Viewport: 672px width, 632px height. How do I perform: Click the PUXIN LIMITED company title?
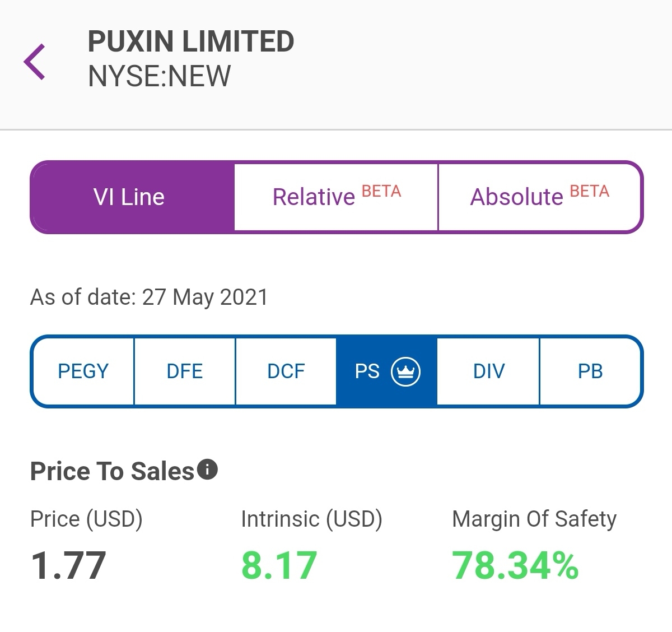click(191, 41)
